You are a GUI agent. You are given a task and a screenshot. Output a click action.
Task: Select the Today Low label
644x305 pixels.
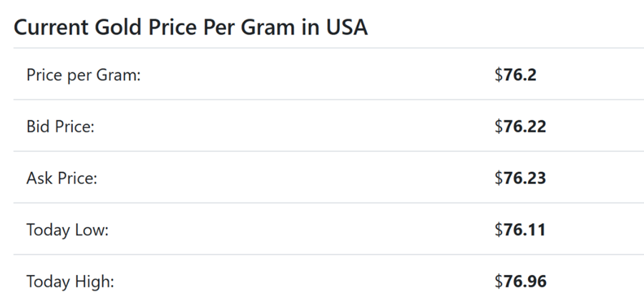(x=67, y=230)
